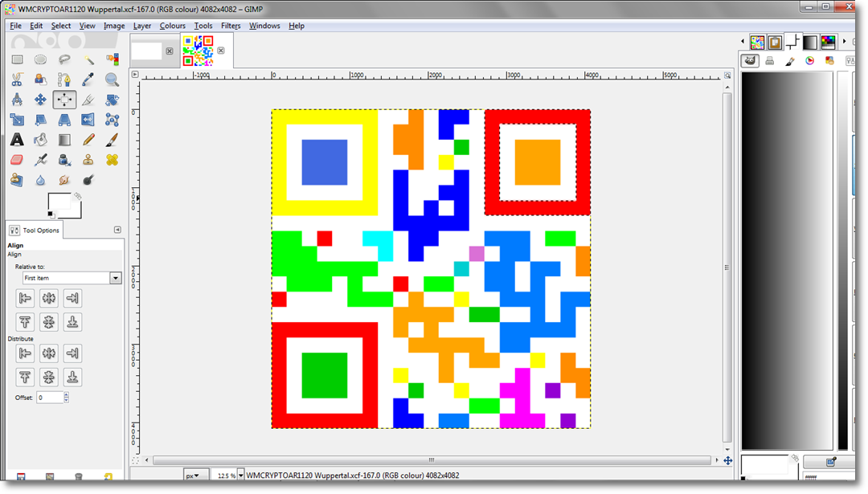
Task: Click the foreground colour swatch in toolbox
Action: [59, 202]
